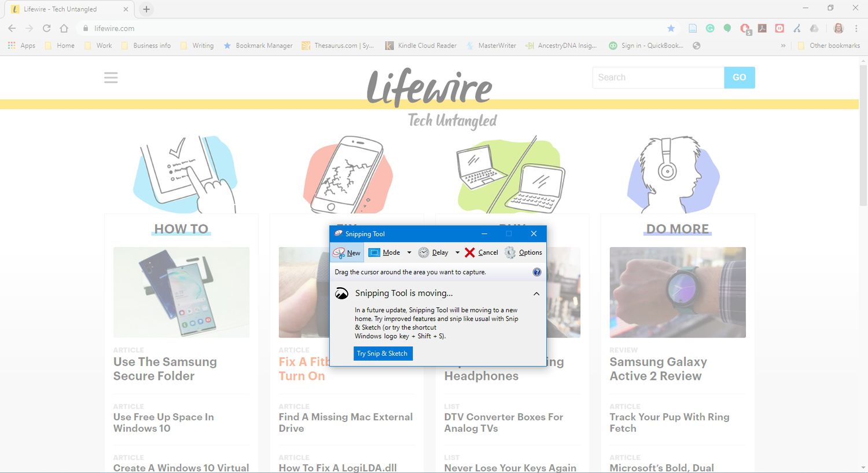The width and height of the screenshot is (868, 473).
Task: Open 'Samsung Galaxy Active 2 Review'
Action: pos(659,369)
